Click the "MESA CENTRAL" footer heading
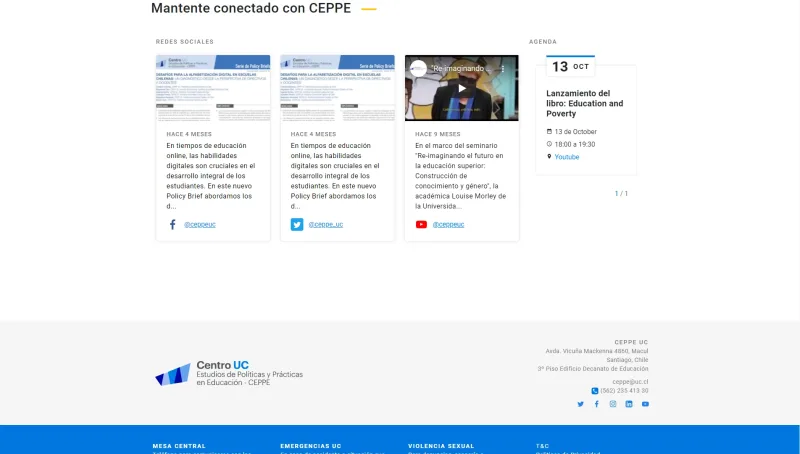The width and height of the screenshot is (800, 454). pos(179,446)
